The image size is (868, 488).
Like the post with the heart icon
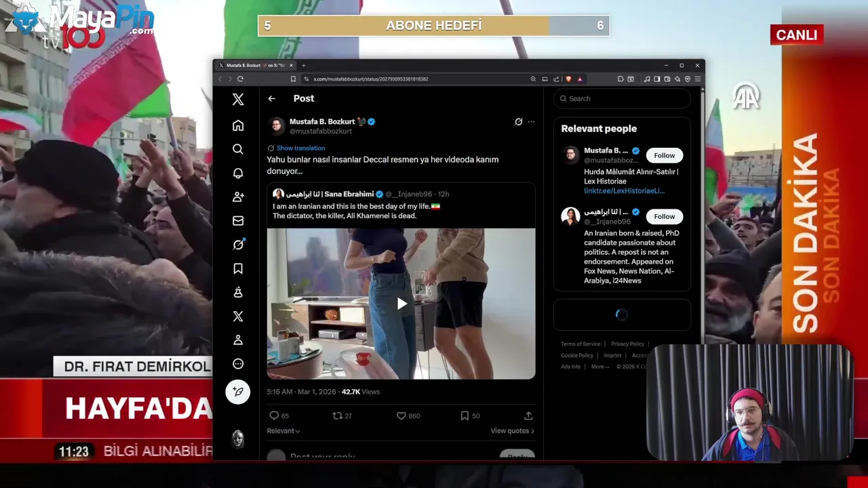coord(401,415)
